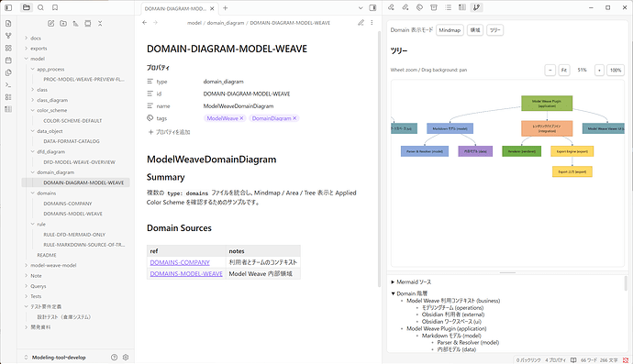The height and width of the screenshot is (364, 633).
Task: Open the file explorer tab icon
Action: pyautogui.click(x=27, y=7)
